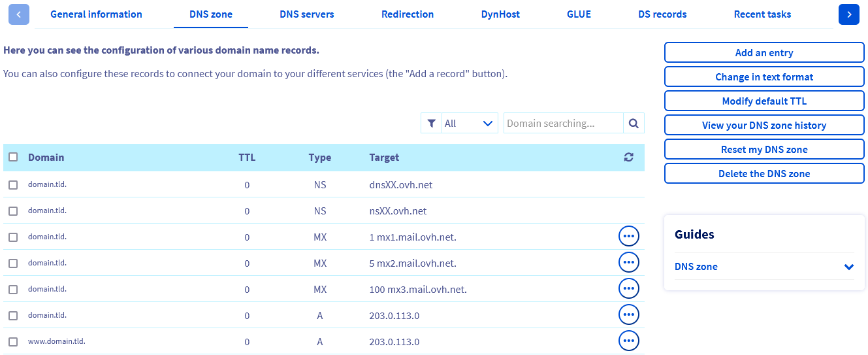The image size is (868, 355).
Task: Check the box for mx2.mail.ovh.net. row
Action: (13, 263)
